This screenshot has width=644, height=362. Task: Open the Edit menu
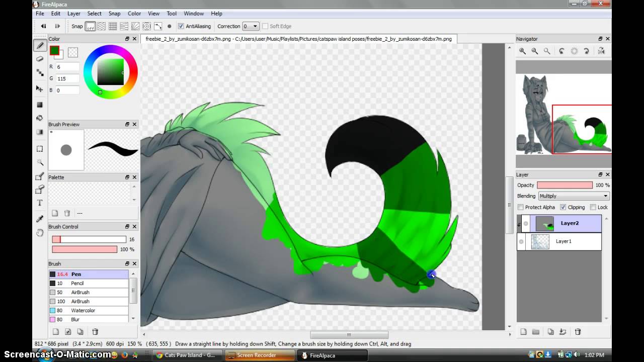click(x=56, y=14)
